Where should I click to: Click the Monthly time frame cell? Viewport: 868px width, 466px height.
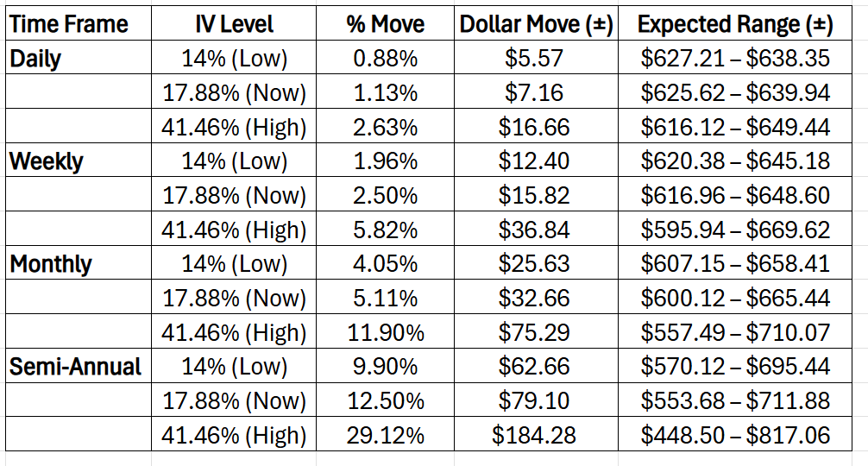pos(51,264)
